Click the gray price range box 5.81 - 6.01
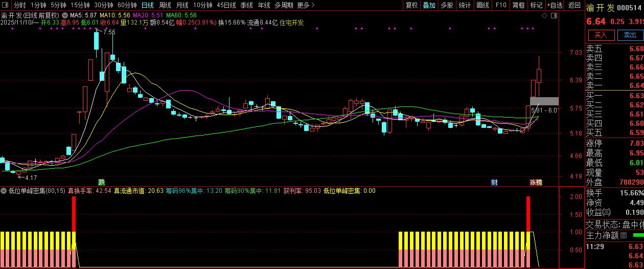Screen dimensions: 644x269 [544, 101]
